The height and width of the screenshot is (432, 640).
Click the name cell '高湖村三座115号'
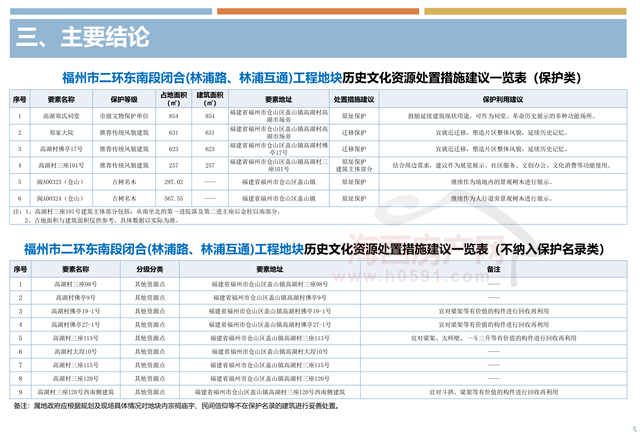(76, 365)
